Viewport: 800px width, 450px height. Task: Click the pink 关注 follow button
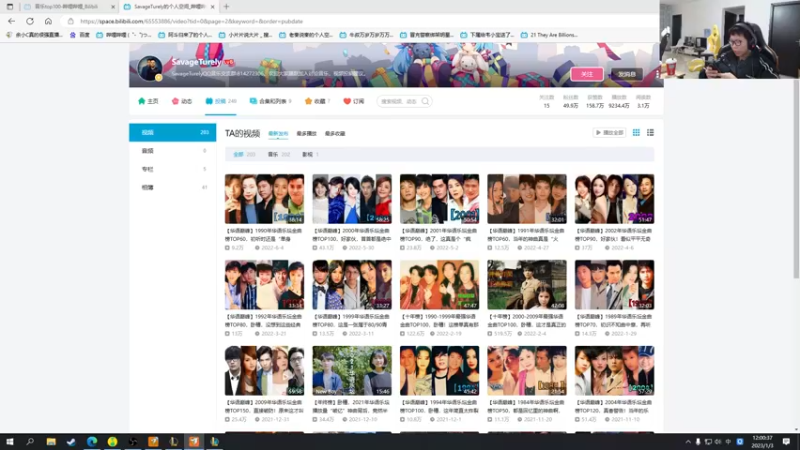pos(587,74)
